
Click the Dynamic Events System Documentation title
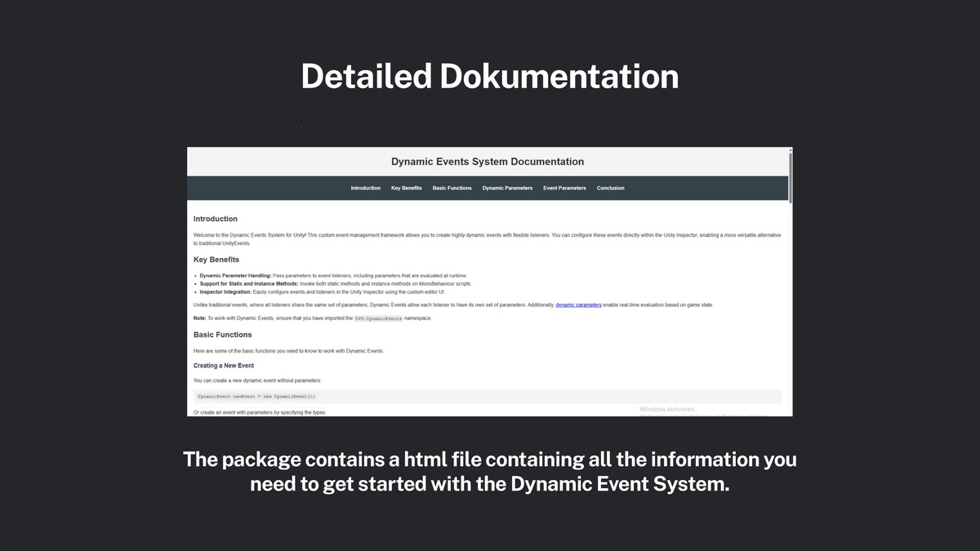488,161
